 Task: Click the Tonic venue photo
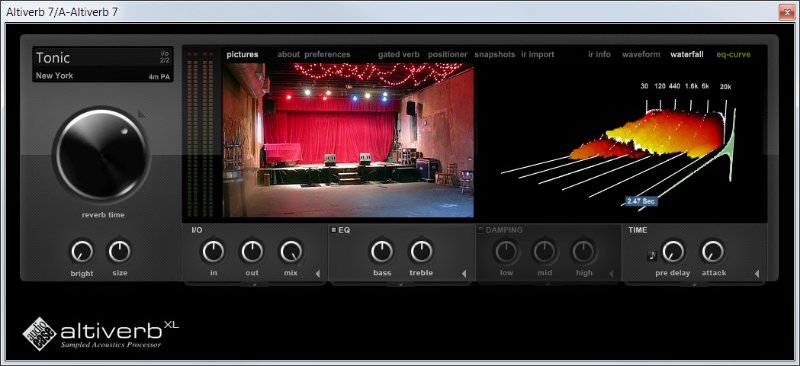348,140
